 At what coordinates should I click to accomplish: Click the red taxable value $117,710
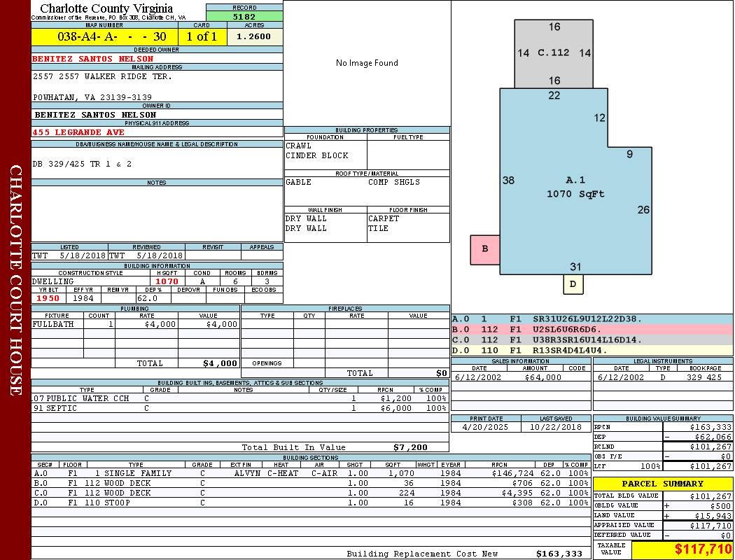pyautogui.click(x=682, y=549)
